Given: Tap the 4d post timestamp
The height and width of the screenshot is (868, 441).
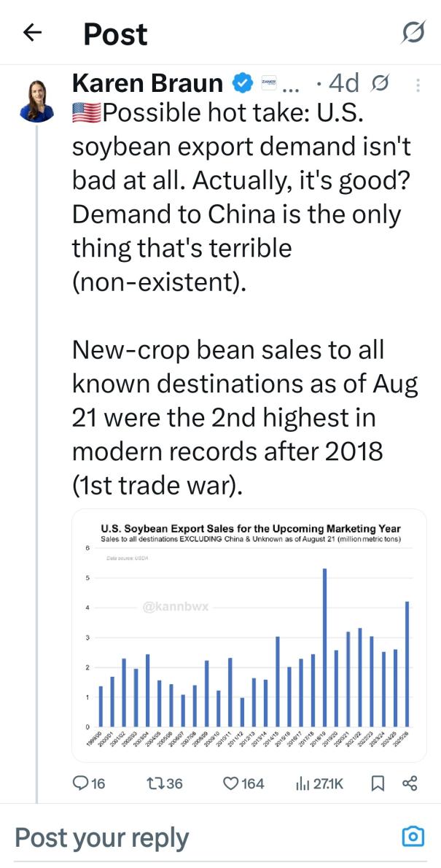Looking at the screenshot, I should coord(343,85).
